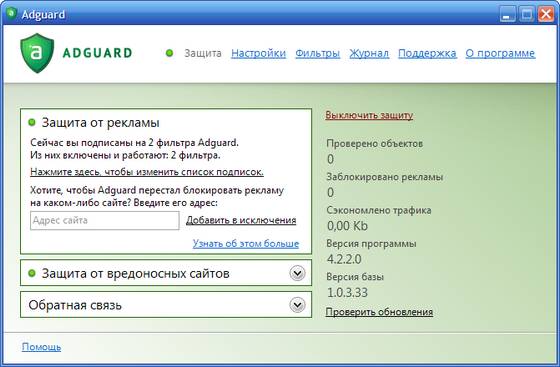The width and height of the screenshot is (560, 367).
Task: Switch to the Фильтры tab
Action: (318, 53)
